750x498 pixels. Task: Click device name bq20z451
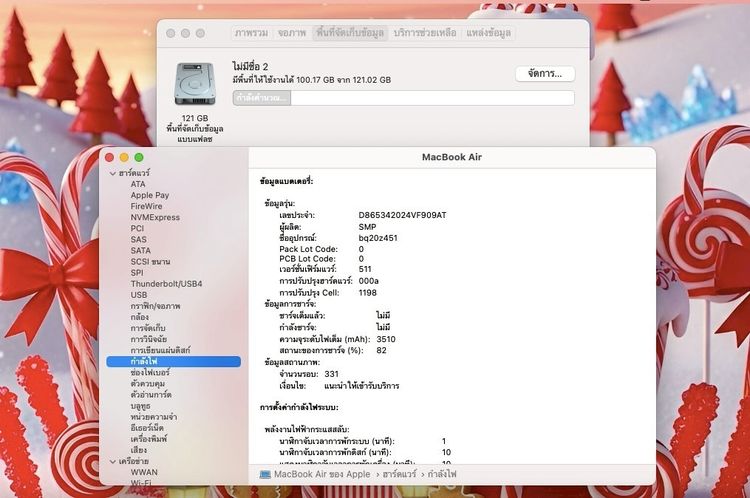tap(378, 238)
